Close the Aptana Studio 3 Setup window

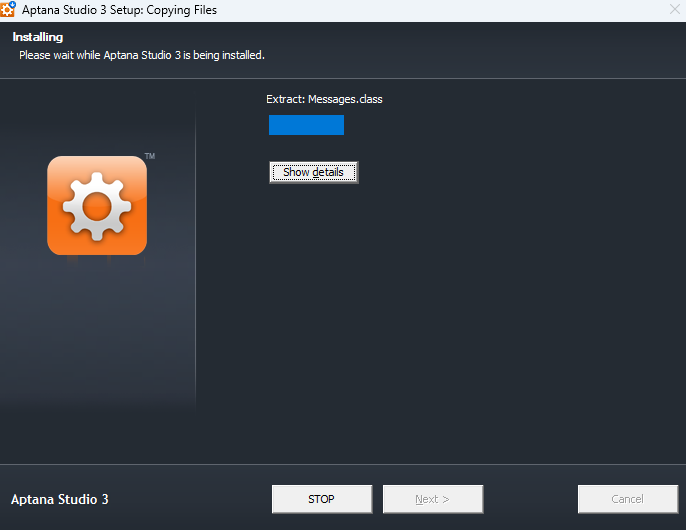(674, 9)
